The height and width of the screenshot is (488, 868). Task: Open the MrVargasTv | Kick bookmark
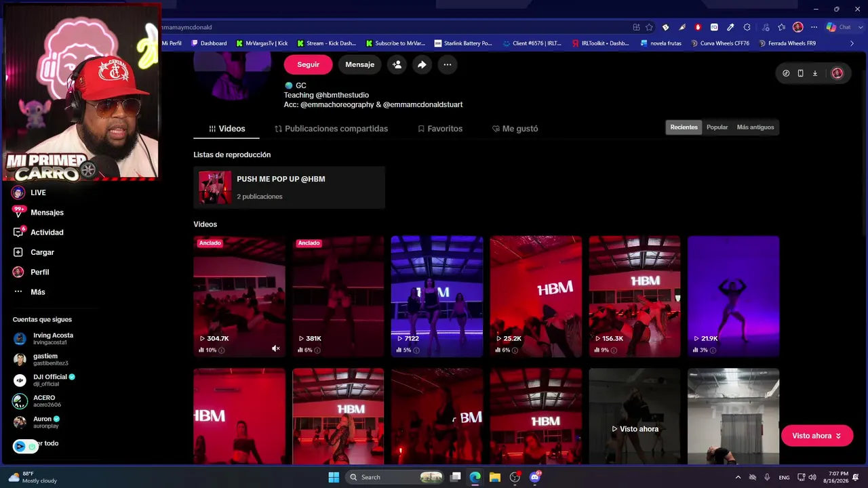click(262, 43)
